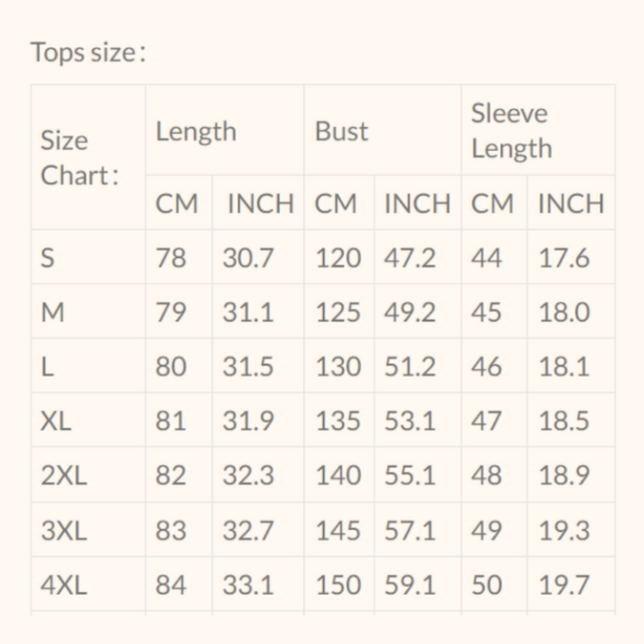The height and width of the screenshot is (644, 644).
Task: Select the size S row label
Action: pyautogui.click(x=48, y=258)
